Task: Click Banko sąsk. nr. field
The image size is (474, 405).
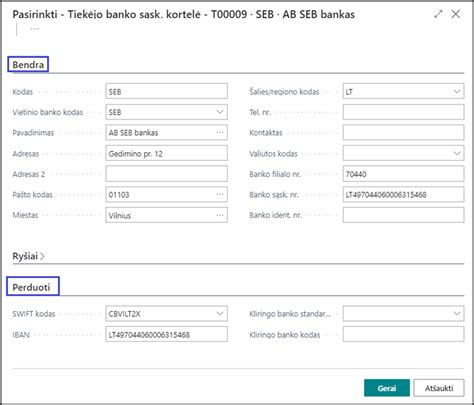Action: [403, 194]
